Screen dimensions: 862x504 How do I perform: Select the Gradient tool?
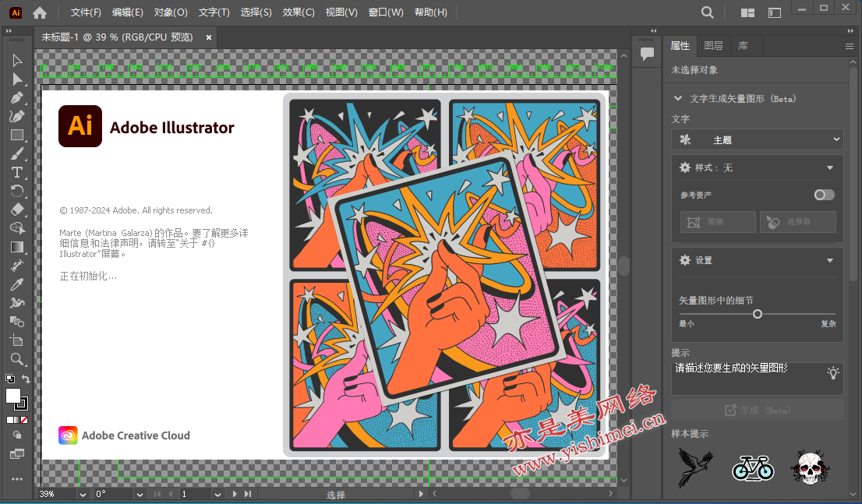point(17,248)
